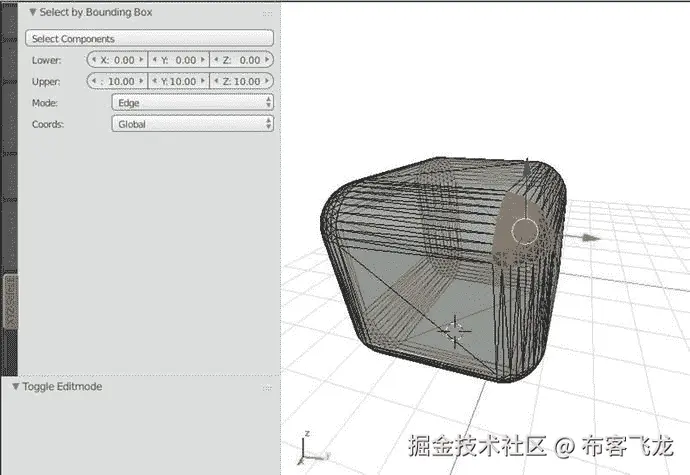The height and width of the screenshot is (475, 690).
Task: Grab the Select by Bounding Box panel grip
Action: click(267, 13)
